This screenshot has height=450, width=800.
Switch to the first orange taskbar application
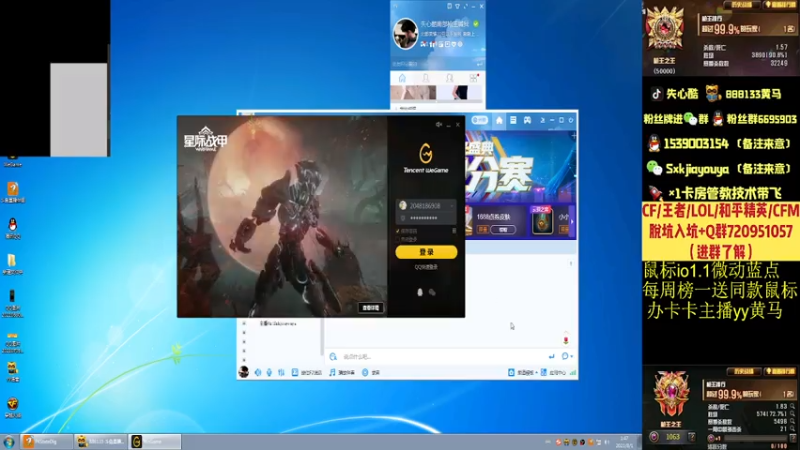pos(46,441)
